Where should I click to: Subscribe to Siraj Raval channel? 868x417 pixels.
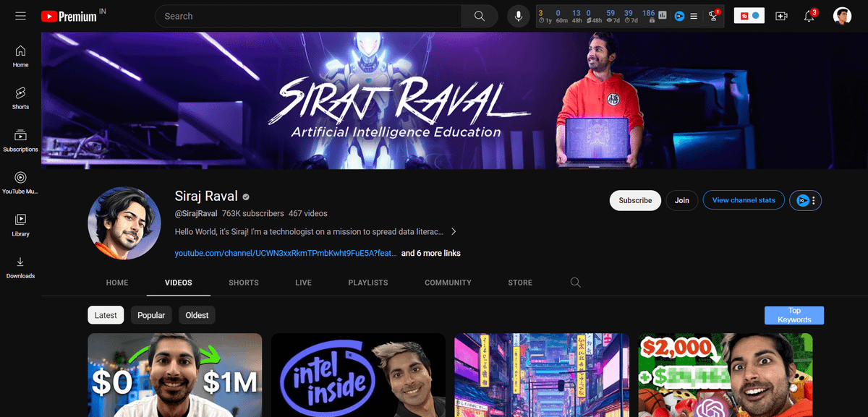click(635, 200)
